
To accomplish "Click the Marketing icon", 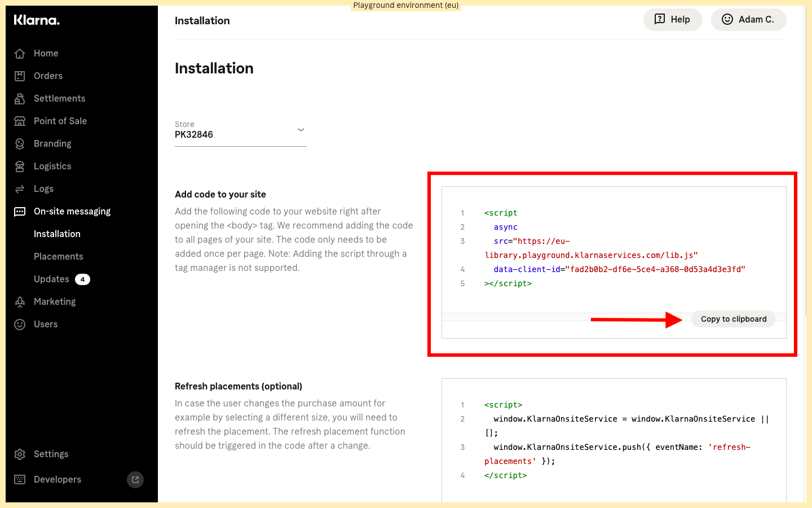I will tap(20, 301).
